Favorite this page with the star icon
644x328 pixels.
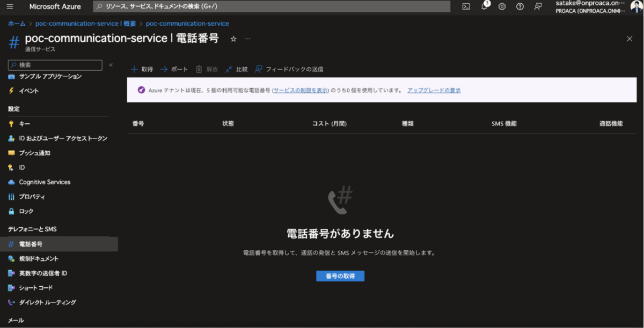click(233, 39)
